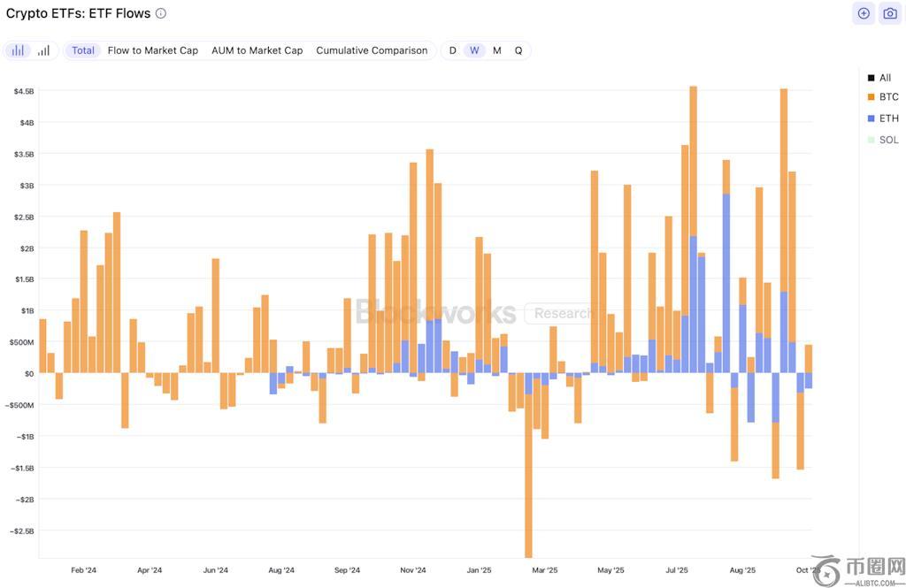
Task: Choose the M monthly interval
Action: 496,50
